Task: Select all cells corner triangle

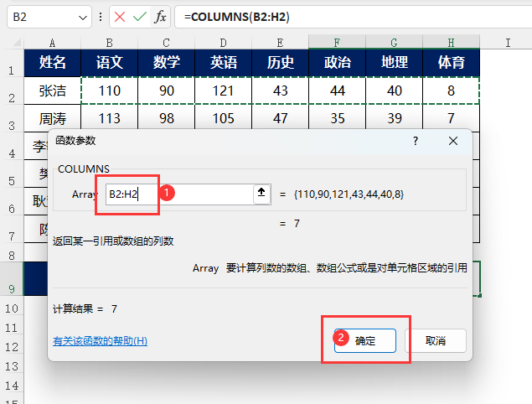Action: click(x=17, y=43)
